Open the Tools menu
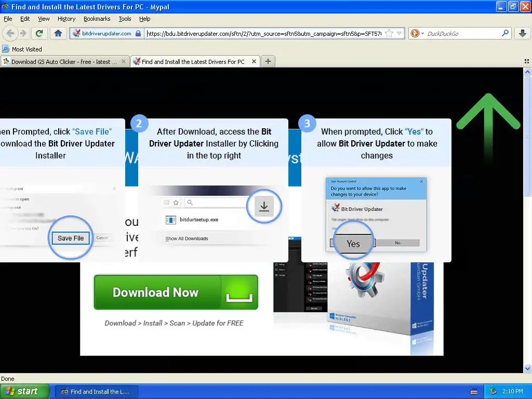532x399 pixels. click(x=125, y=19)
